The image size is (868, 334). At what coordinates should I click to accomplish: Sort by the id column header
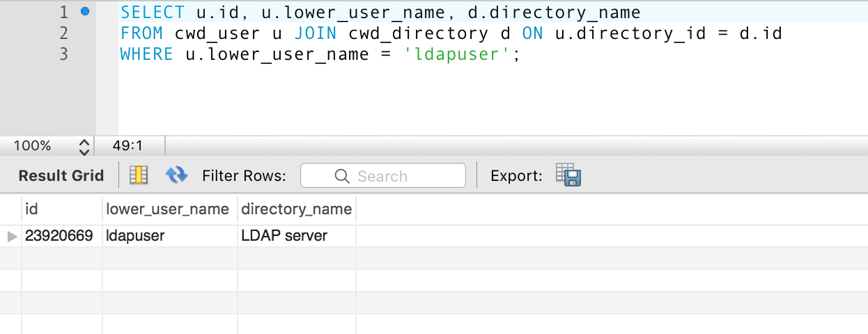point(62,209)
